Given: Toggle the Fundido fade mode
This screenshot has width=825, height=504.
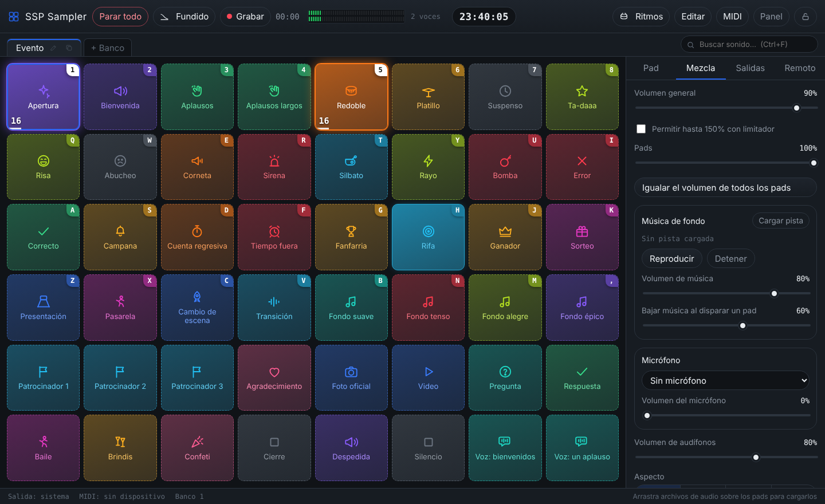Looking at the screenshot, I should point(184,17).
